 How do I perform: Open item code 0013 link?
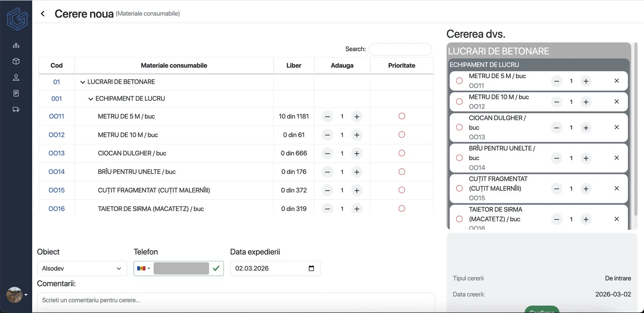click(x=56, y=153)
